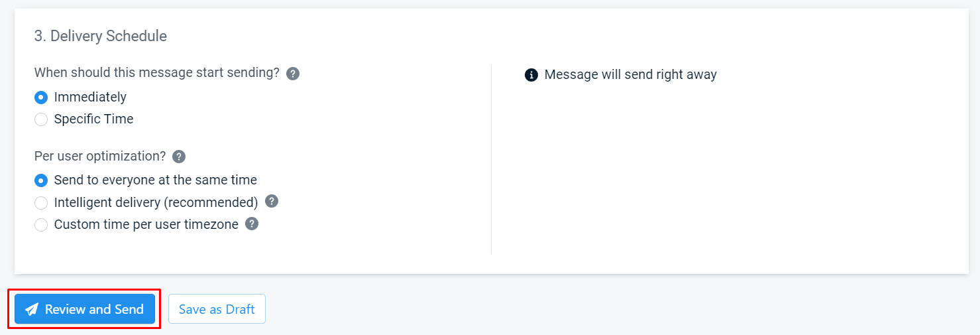Select the Immediately radio circle

click(x=41, y=98)
